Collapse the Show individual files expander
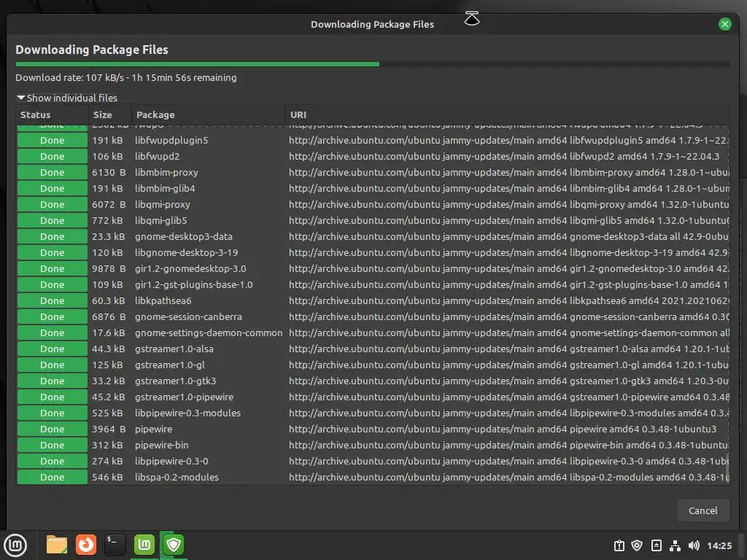747x560 pixels. pos(67,98)
